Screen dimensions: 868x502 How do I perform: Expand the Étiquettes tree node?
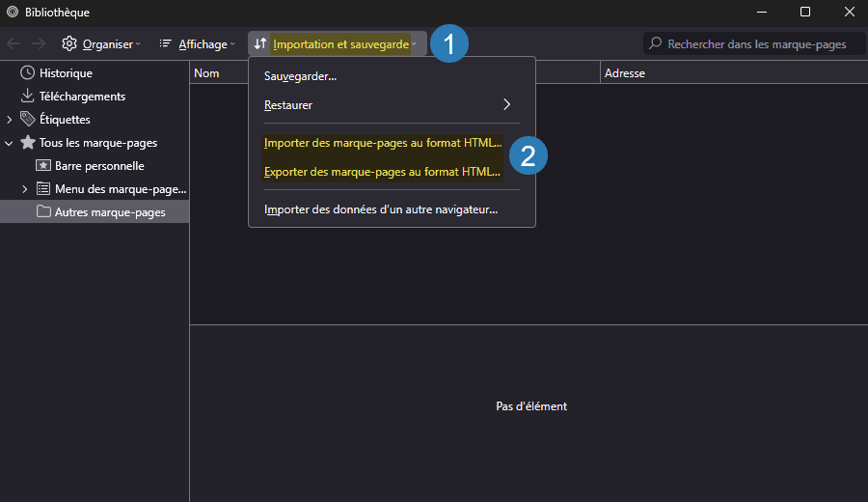pos(9,119)
